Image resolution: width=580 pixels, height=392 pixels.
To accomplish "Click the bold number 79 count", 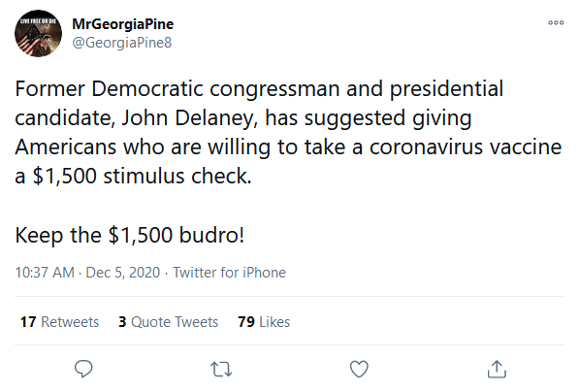I will tap(246, 322).
